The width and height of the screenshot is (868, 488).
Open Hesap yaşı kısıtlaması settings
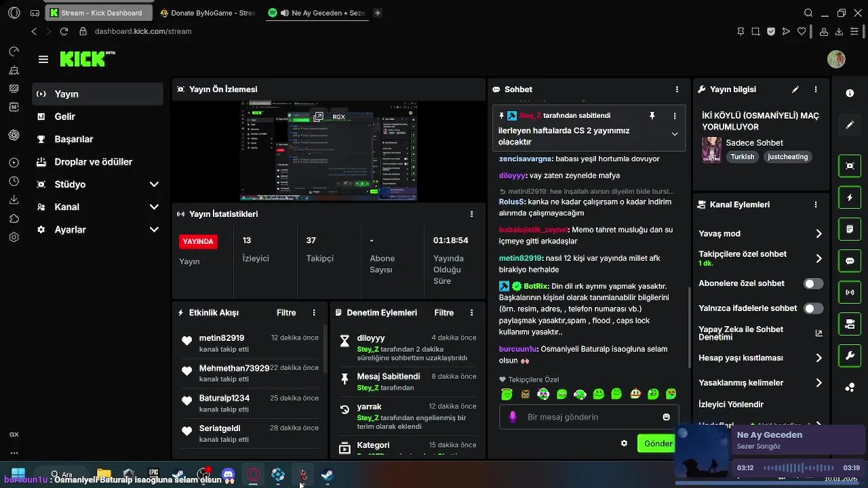(x=760, y=358)
